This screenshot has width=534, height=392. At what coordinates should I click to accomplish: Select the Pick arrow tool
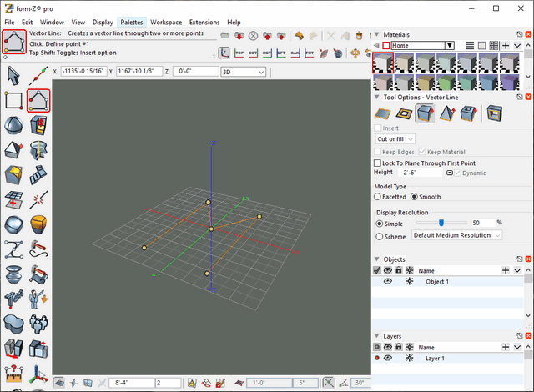click(13, 75)
